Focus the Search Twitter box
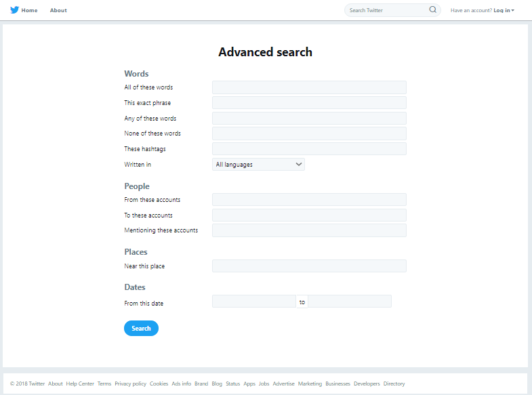The image size is (532, 395). [x=392, y=10]
